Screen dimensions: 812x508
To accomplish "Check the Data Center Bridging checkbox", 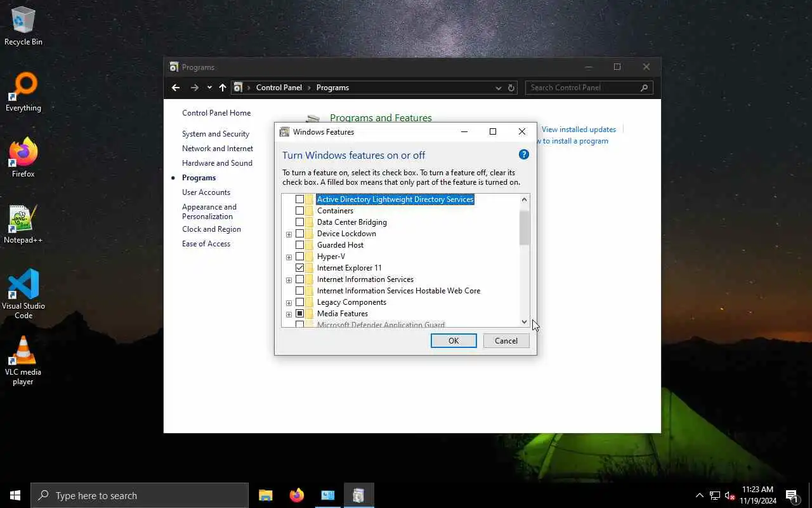I will (x=299, y=222).
